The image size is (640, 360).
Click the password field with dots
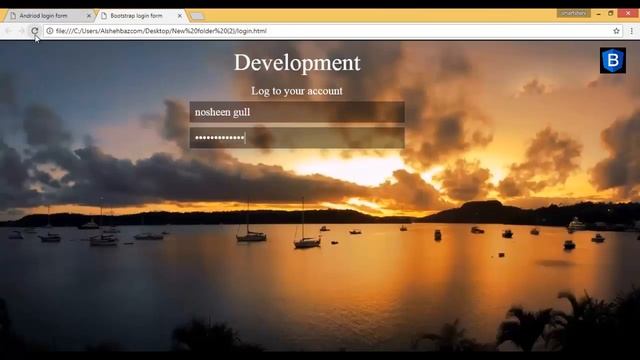coord(297,138)
